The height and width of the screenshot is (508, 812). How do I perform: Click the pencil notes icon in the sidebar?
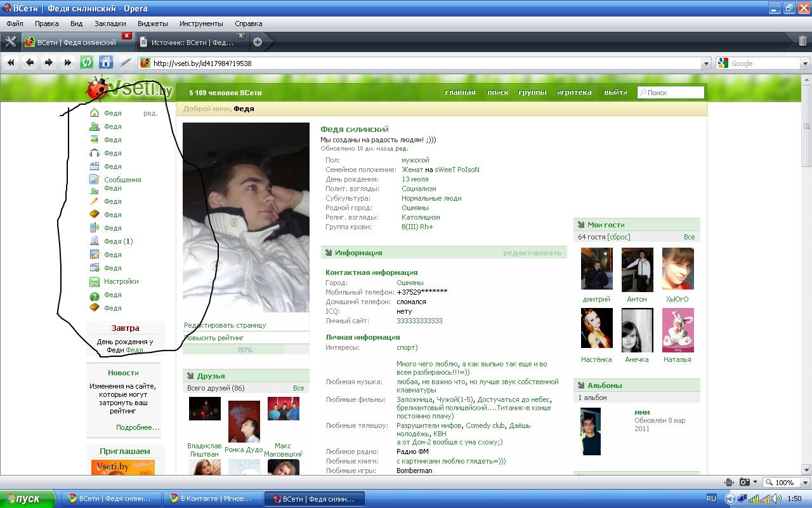point(95,201)
